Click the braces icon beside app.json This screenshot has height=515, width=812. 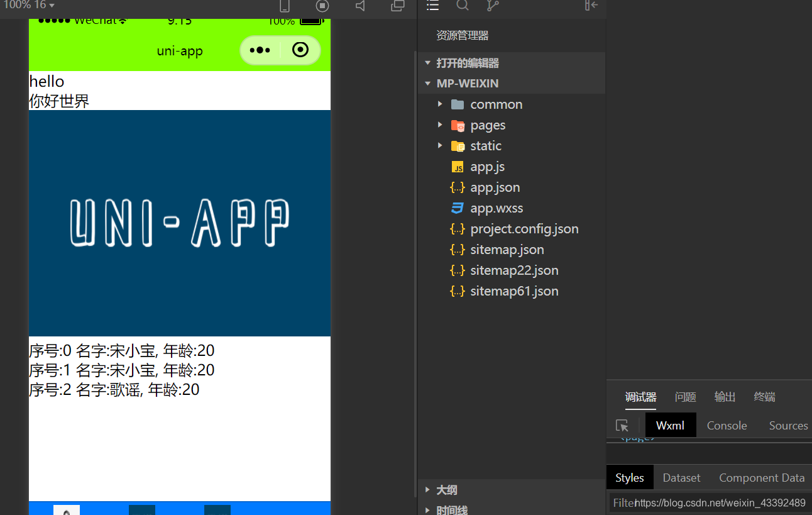click(x=458, y=187)
